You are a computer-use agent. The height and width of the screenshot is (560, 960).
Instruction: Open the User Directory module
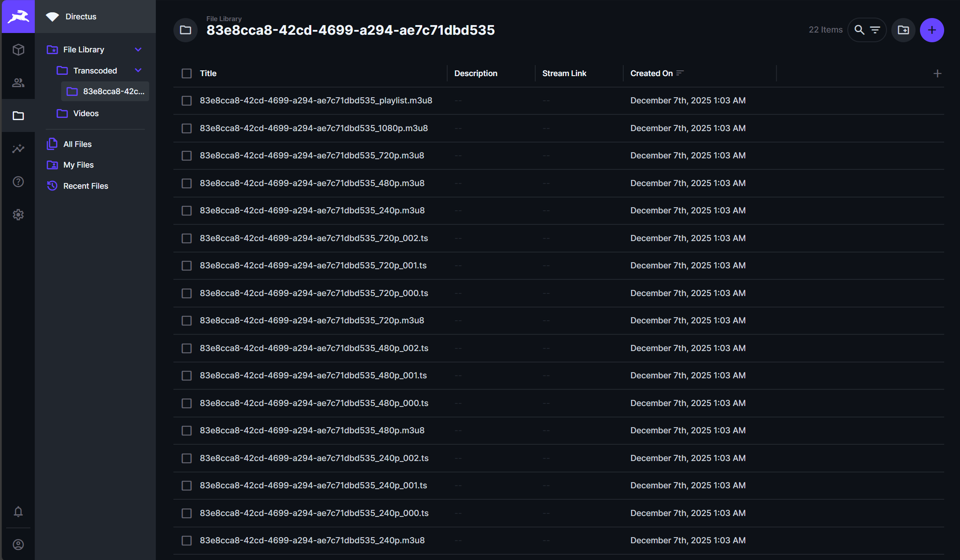click(18, 83)
